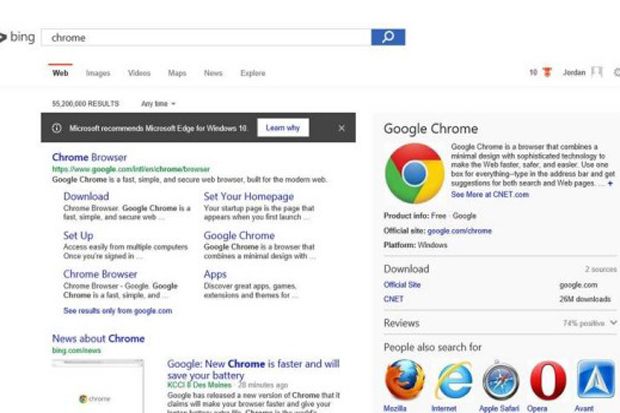This screenshot has height=413, width=620.
Task: Switch to the Explore tab
Action: (x=253, y=73)
